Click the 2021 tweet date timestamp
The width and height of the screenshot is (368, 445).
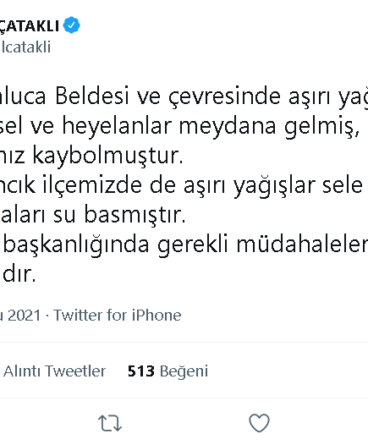20,315
